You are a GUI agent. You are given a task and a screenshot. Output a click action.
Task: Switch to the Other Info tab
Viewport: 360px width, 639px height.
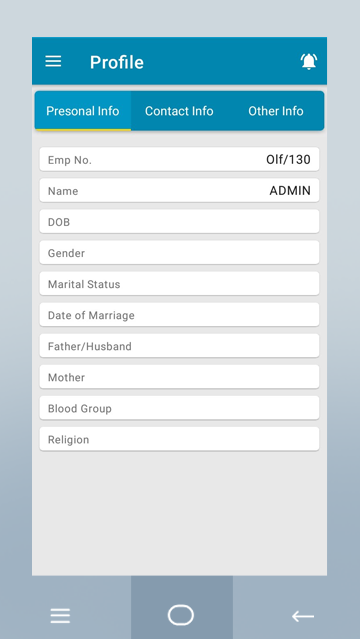tap(276, 111)
